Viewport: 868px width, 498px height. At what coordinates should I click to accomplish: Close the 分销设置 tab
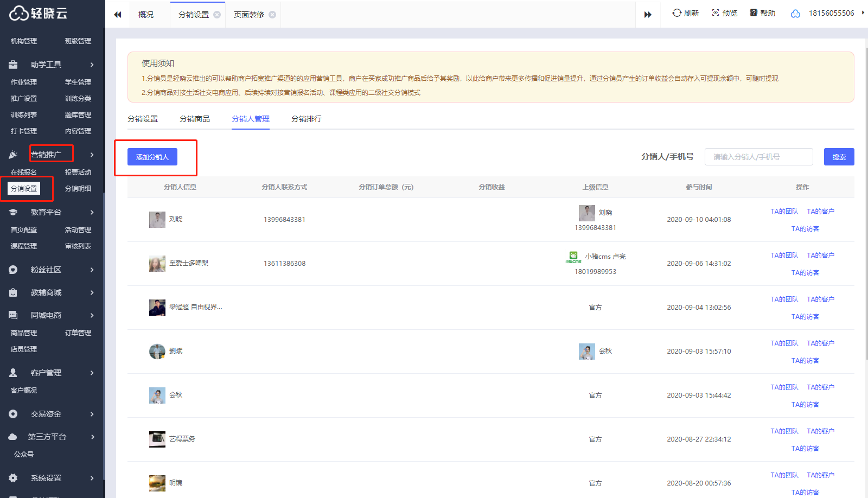coord(217,15)
